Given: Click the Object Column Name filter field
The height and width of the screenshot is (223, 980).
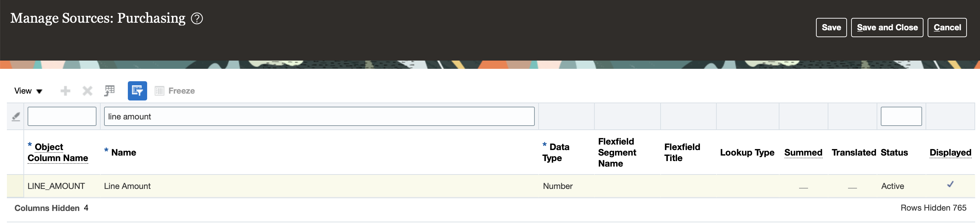Looking at the screenshot, I should [x=62, y=116].
